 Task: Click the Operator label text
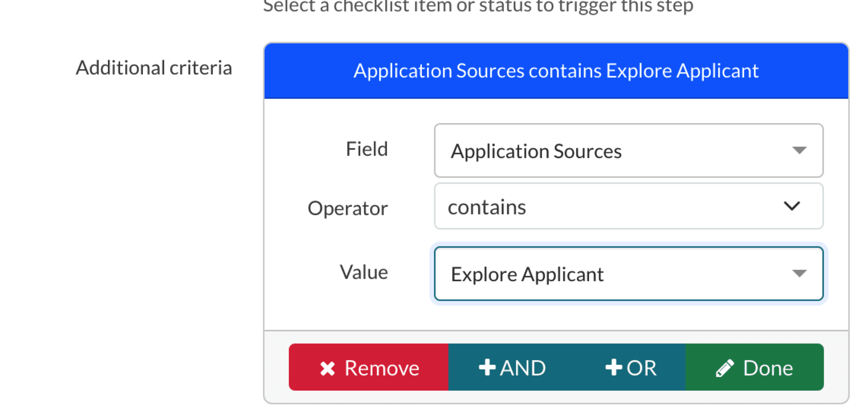[x=348, y=208]
